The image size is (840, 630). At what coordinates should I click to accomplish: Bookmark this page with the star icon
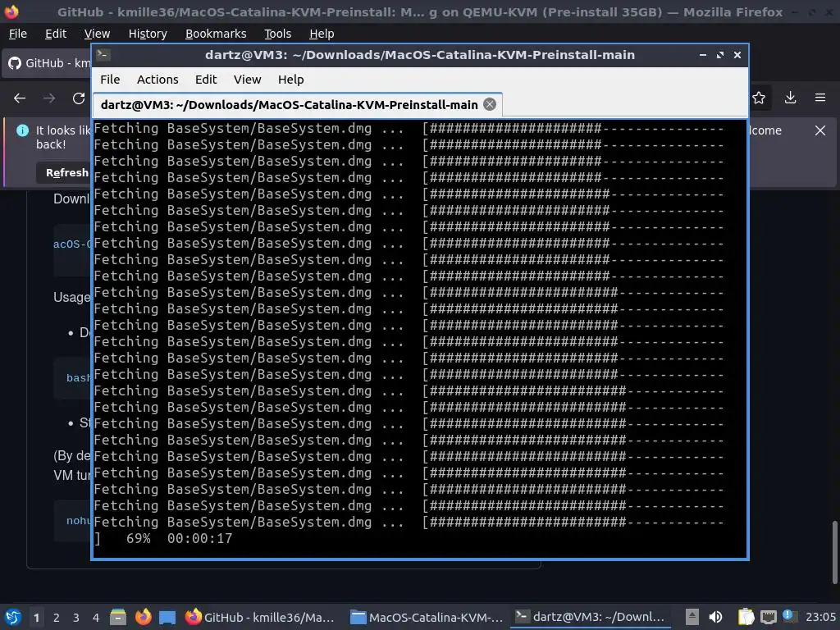[x=759, y=98]
